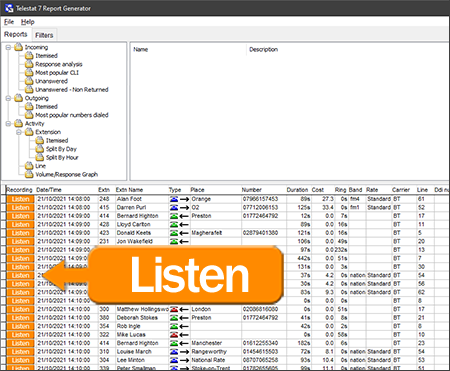Click Listen for Jon Wakefield's call

[20, 242]
